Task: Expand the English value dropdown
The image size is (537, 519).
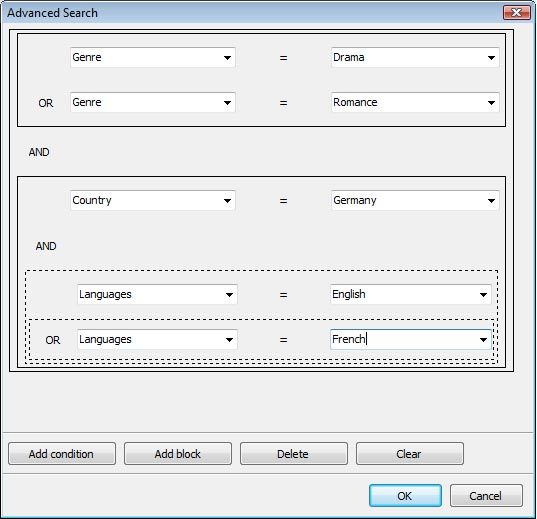Action: click(x=483, y=294)
